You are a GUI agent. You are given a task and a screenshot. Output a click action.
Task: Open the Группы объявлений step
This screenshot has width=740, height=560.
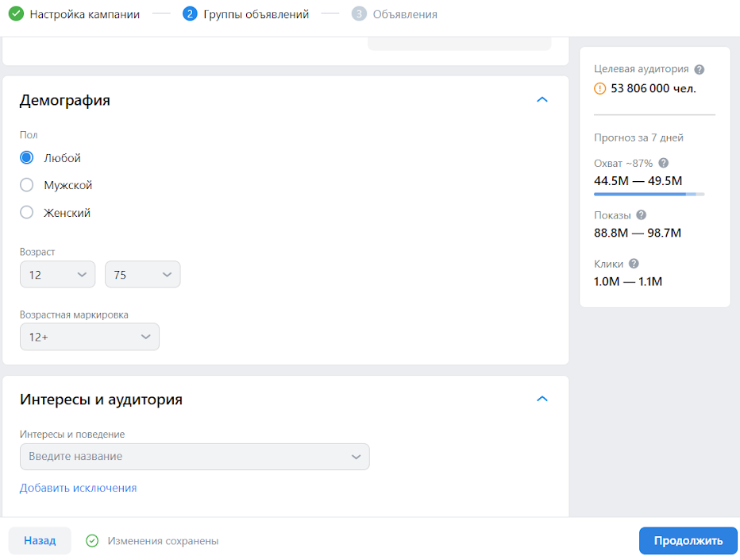click(x=256, y=14)
